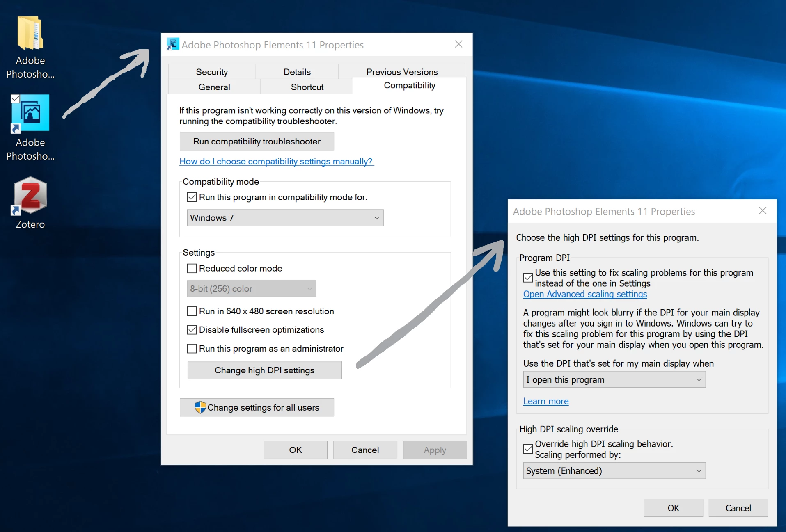
Task: Open the 8-bit (256) color dropdown
Action: (x=252, y=289)
